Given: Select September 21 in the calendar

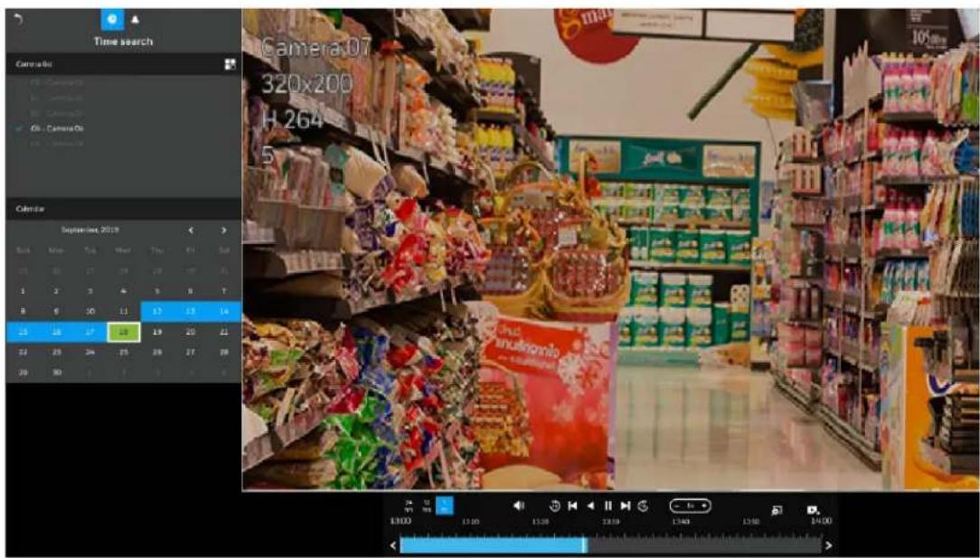Looking at the screenshot, I should pos(223,332).
